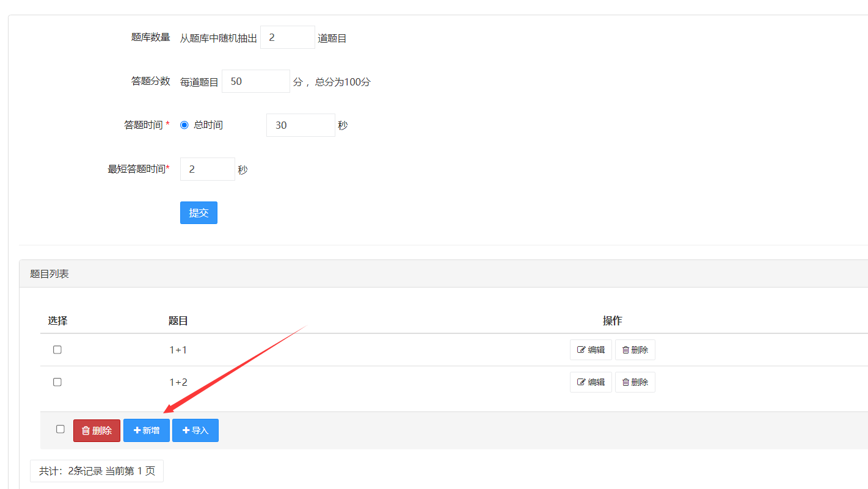Viewport: 868px width, 489px height.
Task: Tick the checkbox for question 1+2
Action: (x=57, y=382)
